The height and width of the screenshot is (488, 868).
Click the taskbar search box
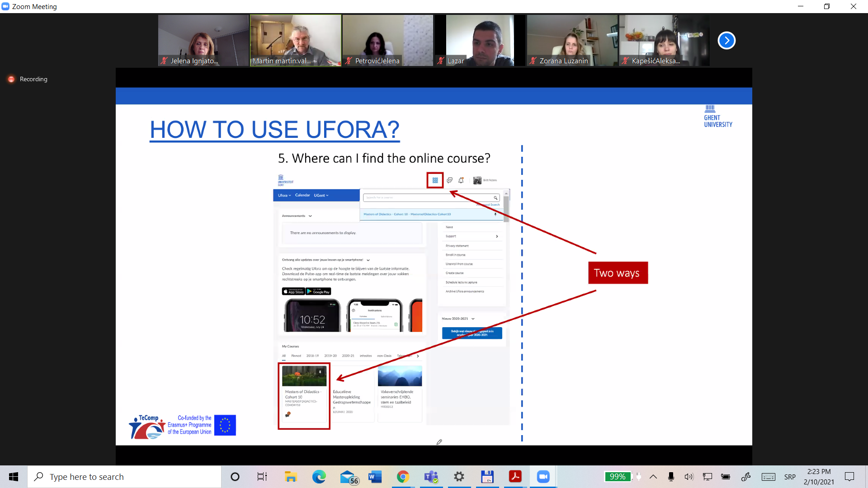[x=124, y=477]
